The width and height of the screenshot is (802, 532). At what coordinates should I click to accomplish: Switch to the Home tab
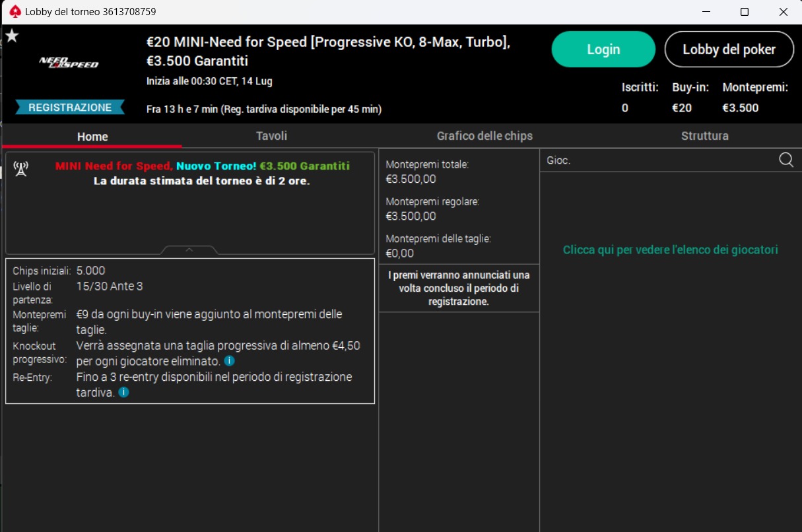[92, 137]
